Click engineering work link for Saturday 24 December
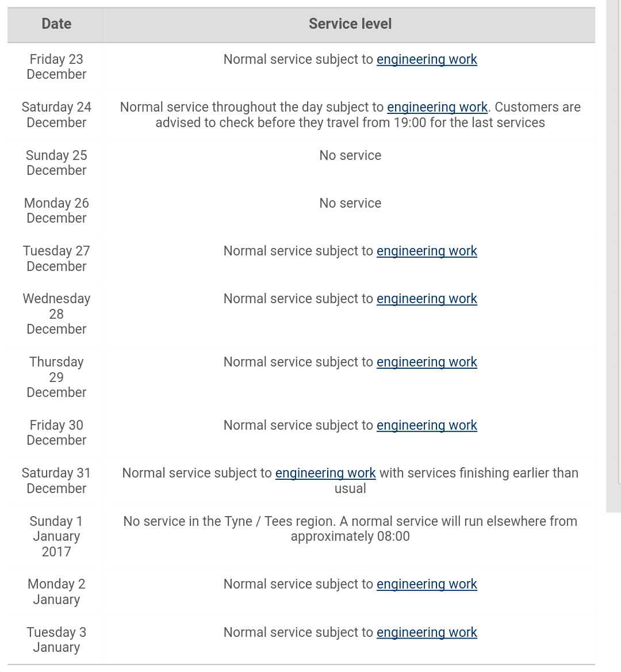The width and height of the screenshot is (621, 672). (437, 107)
